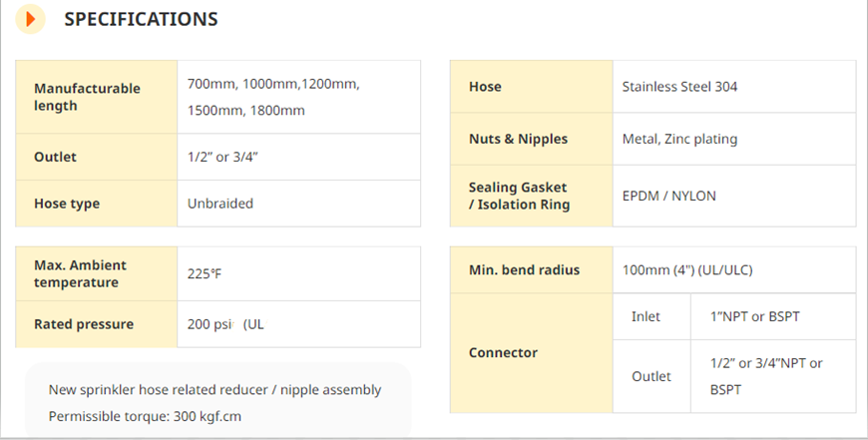Select the SPECIFICATIONS heading text
This screenshot has width=868, height=440.
coord(141,19)
